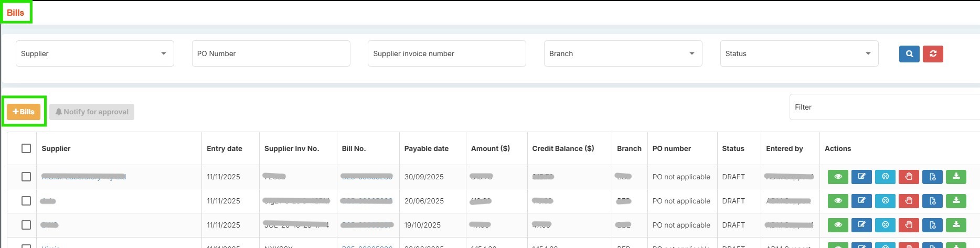Add a new bill with +Bills button
This screenshot has height=248, width=980.
click(x=24, y=112)
